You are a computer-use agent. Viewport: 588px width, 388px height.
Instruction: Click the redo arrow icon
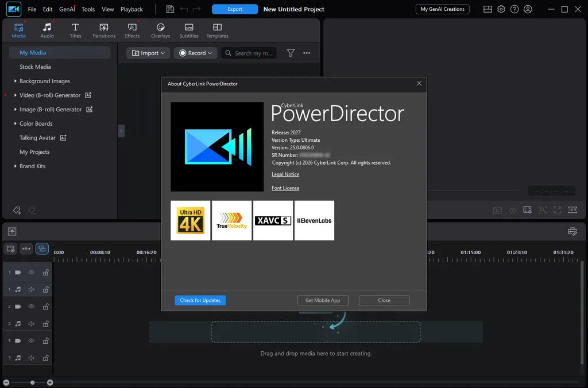pos(196,9)
